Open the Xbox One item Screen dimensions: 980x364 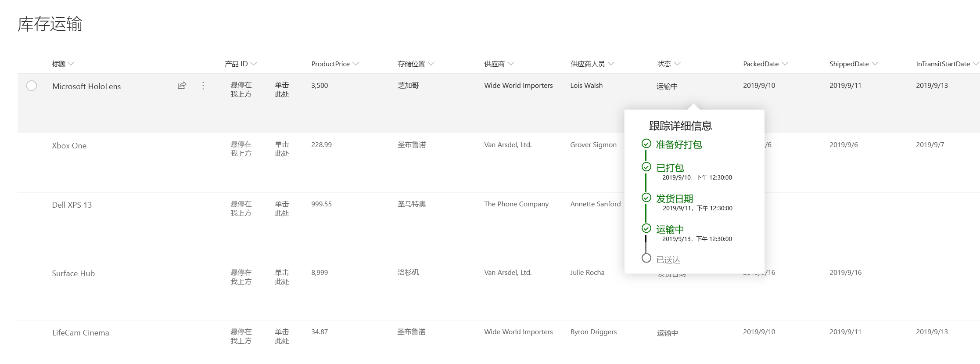(69, 146)
